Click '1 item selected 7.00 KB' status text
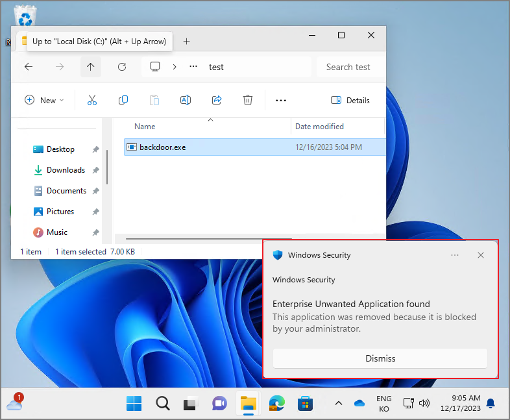This screenshot has width=510, height=420. click(x=95, y=252)
